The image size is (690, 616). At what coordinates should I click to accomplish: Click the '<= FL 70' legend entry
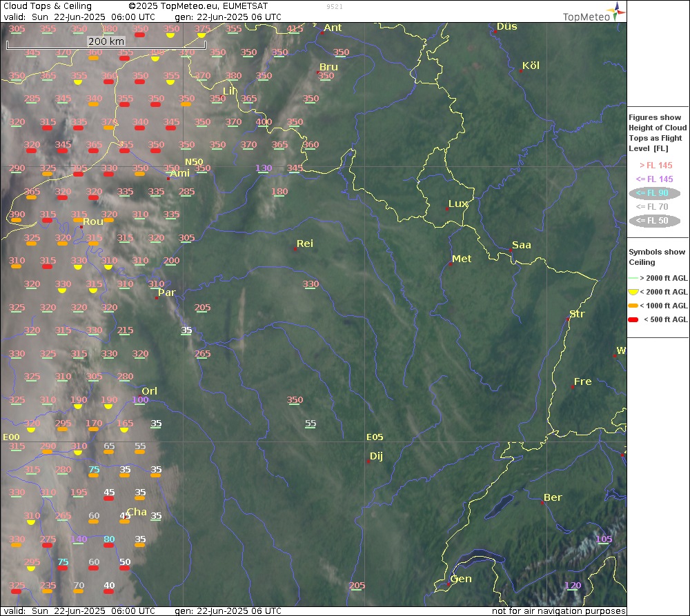click(652, 207)
